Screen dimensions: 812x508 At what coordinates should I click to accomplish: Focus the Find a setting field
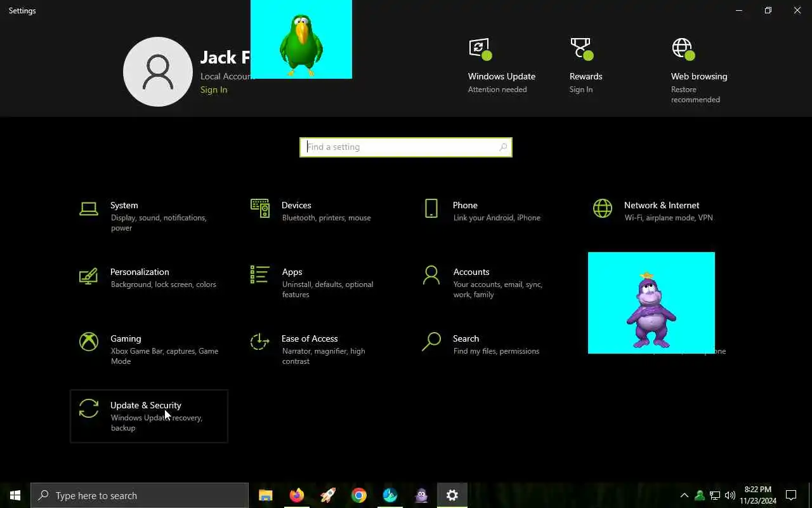pyautogui.click(x=406, y=147)
